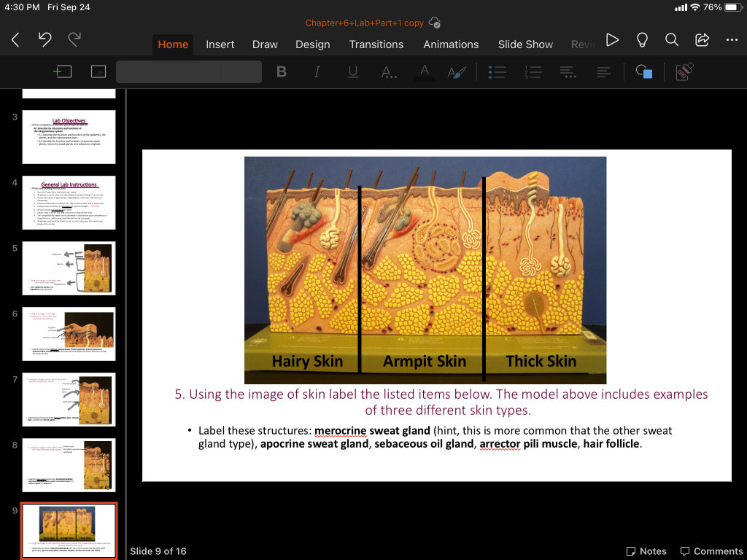Toggle underline formatting
This screenshot has width=747, height=560.
coord(352,72)
